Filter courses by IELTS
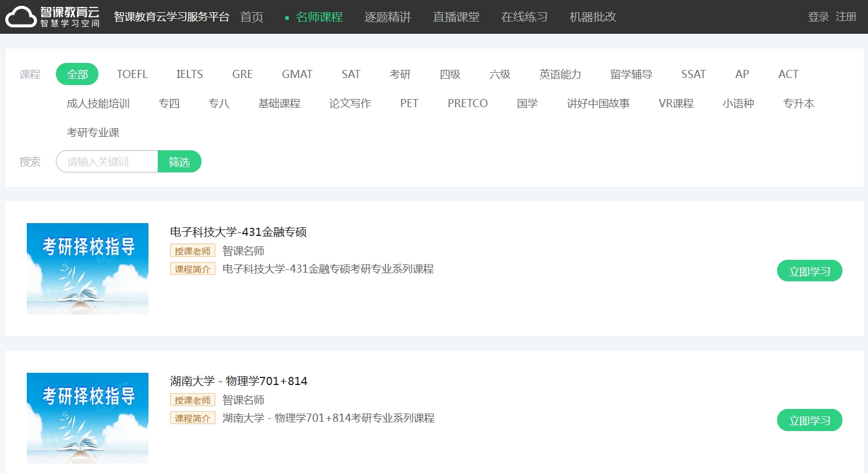 [190, 74]
